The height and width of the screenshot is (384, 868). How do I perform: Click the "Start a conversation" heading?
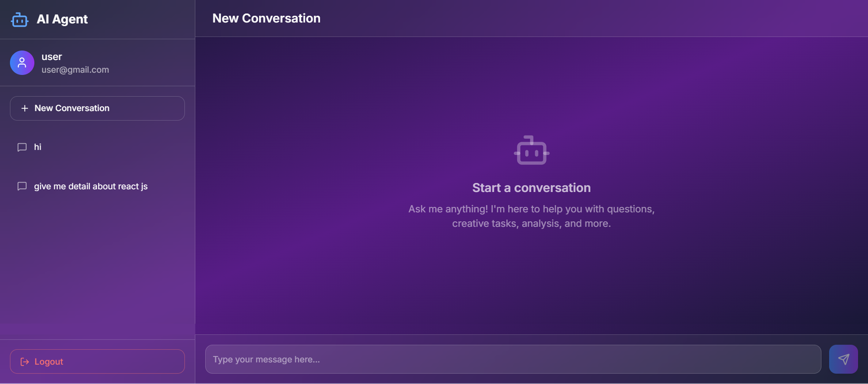(x=531, y=188)
